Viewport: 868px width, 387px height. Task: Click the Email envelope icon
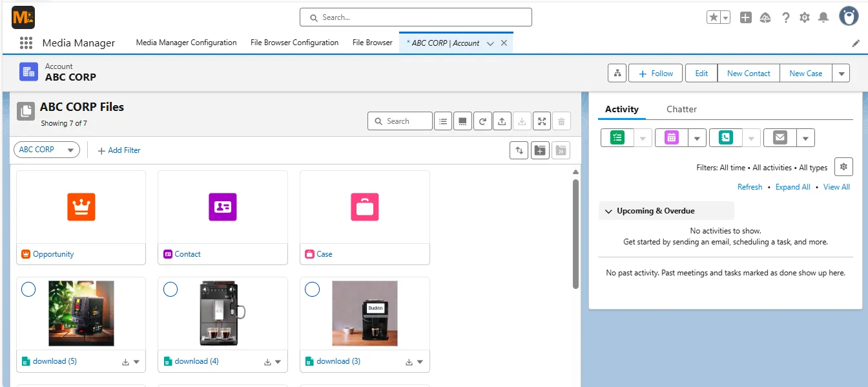780,137
